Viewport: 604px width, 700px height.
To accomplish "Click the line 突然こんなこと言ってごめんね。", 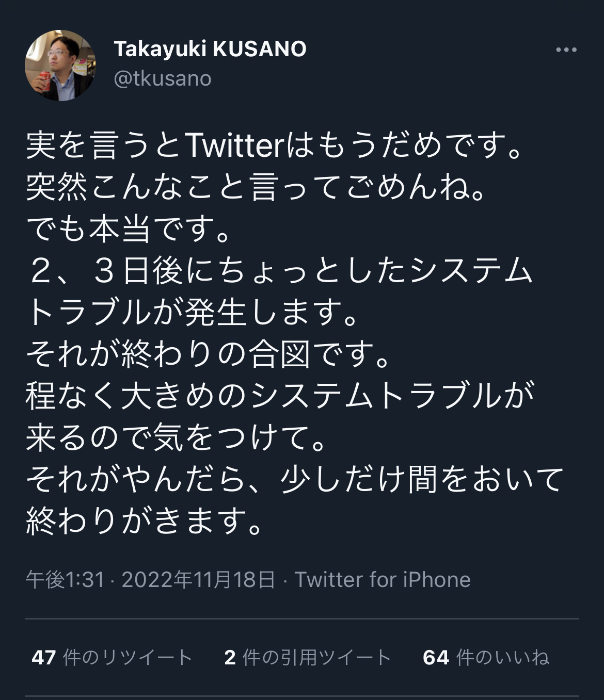I will click(257, 188).
